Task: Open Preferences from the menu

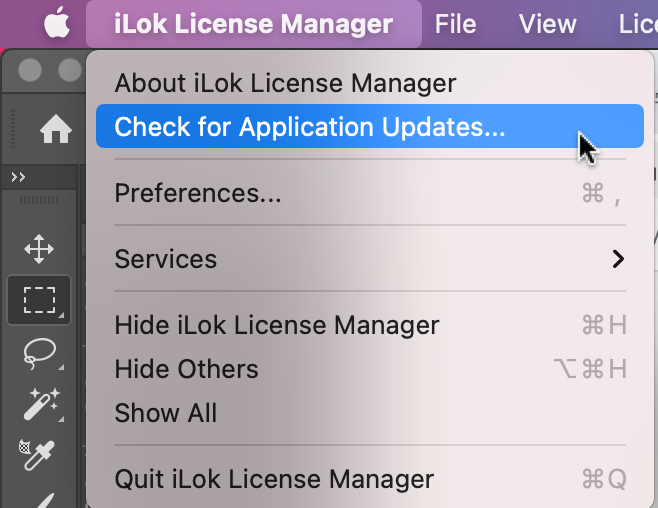Action: 198,193
